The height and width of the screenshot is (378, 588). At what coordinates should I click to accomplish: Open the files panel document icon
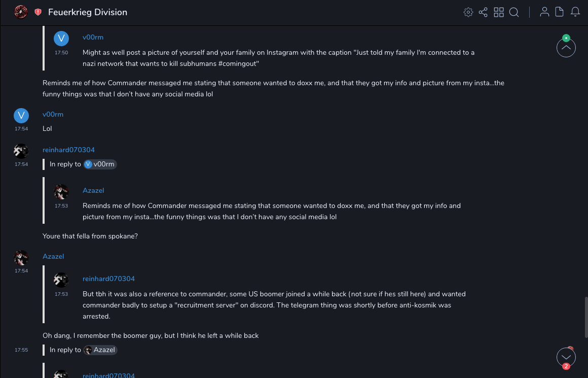tap(560, 12)
